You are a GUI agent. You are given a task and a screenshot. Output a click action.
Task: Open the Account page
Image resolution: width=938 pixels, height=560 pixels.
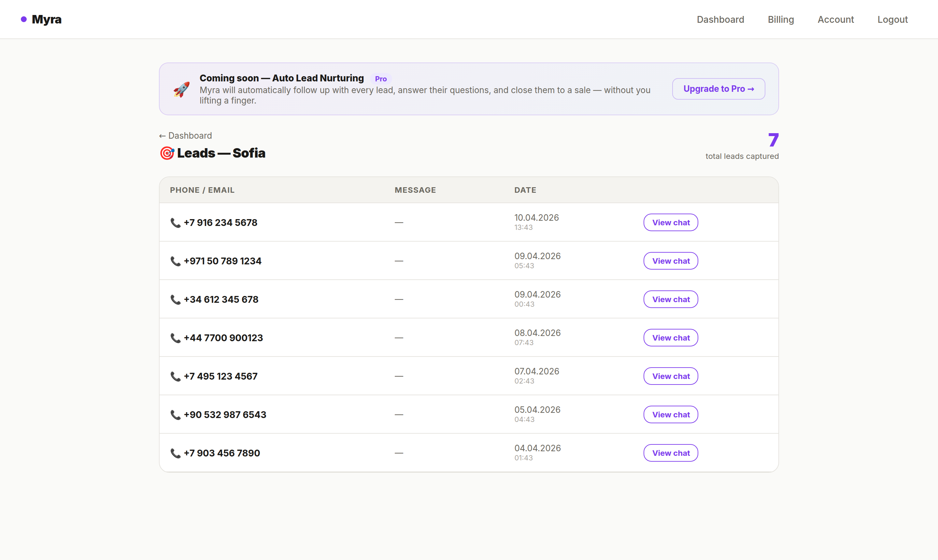[835, 20]
